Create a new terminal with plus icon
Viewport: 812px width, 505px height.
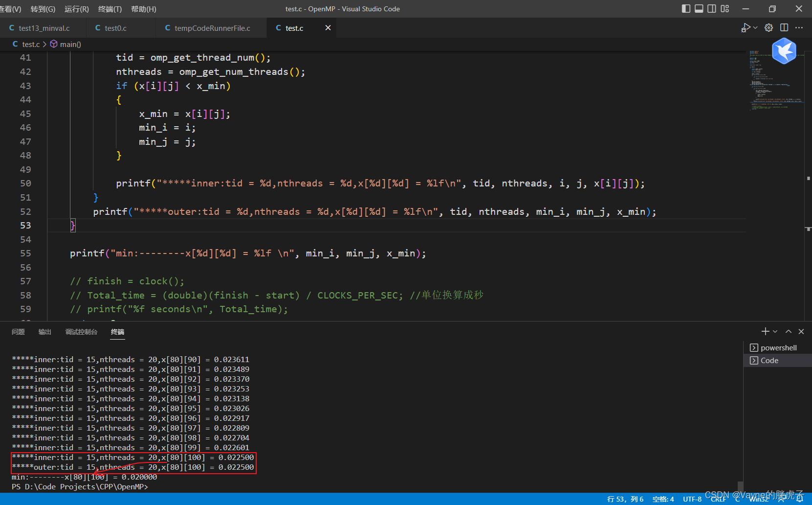(765, 331)
